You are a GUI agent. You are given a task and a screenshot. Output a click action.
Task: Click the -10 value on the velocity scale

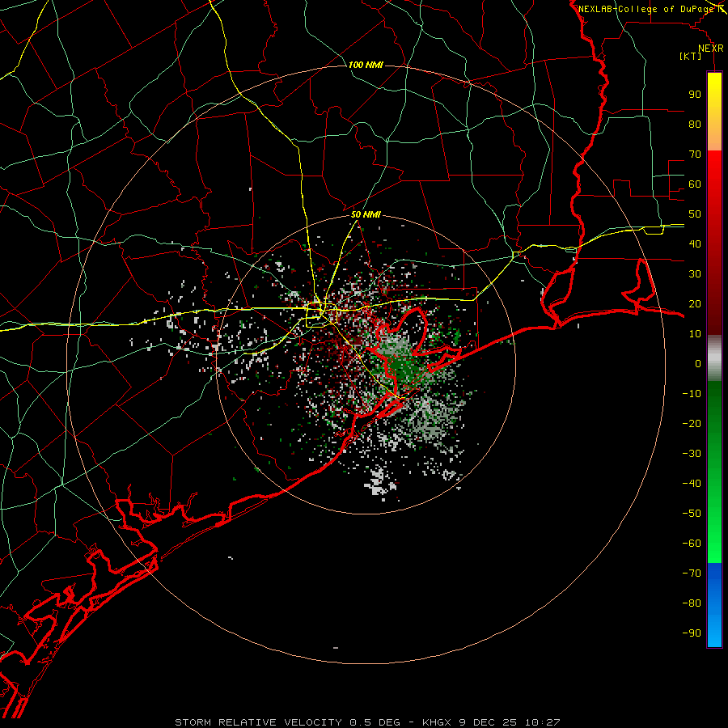692,394
